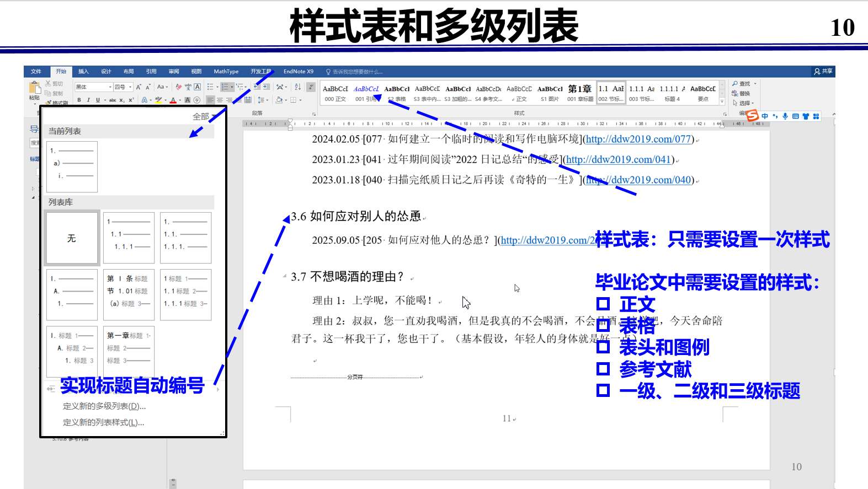Open the ddw2019.com/041 hyperlink

618,159
